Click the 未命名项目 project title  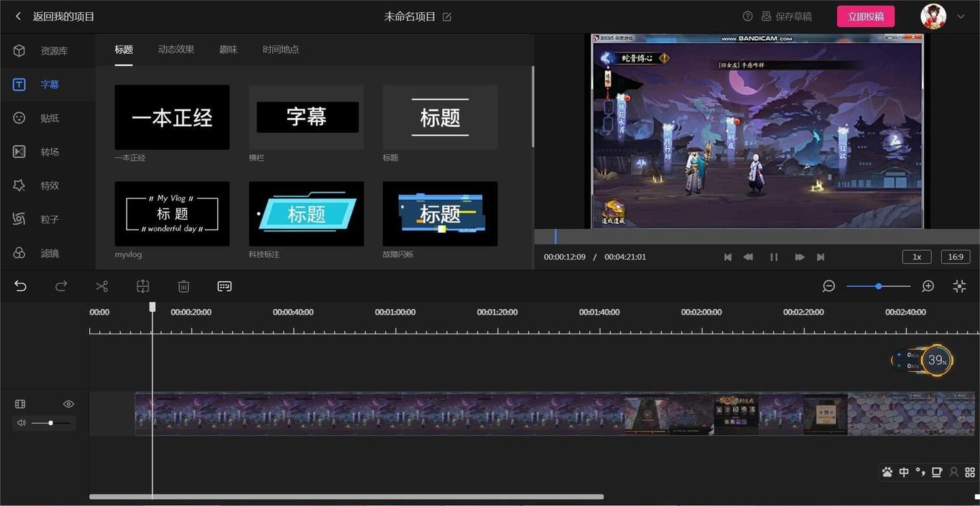coord(410,16)
